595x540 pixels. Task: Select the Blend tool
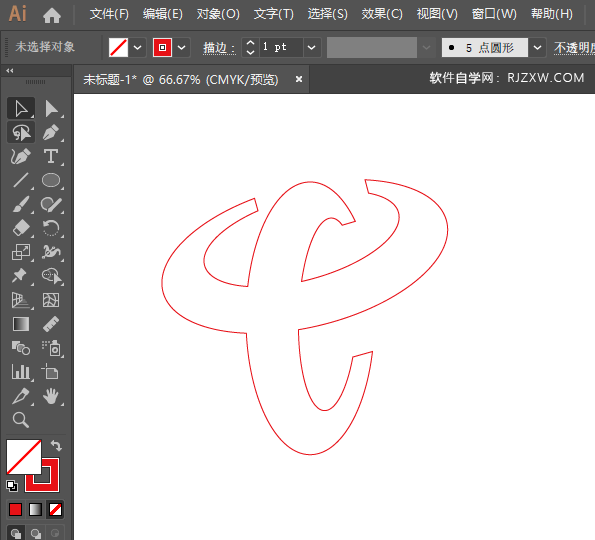(21, 348)
